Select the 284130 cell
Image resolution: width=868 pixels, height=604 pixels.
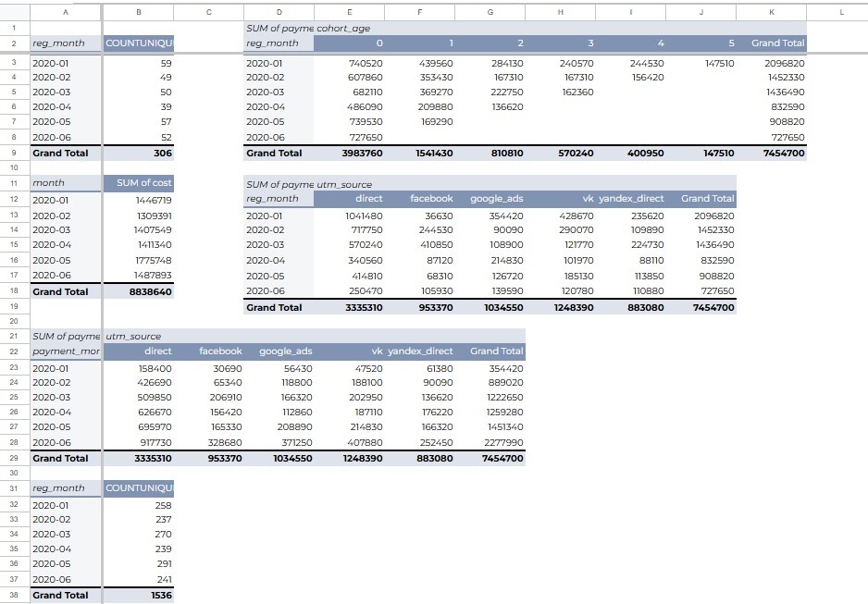(x=490, y=63)
